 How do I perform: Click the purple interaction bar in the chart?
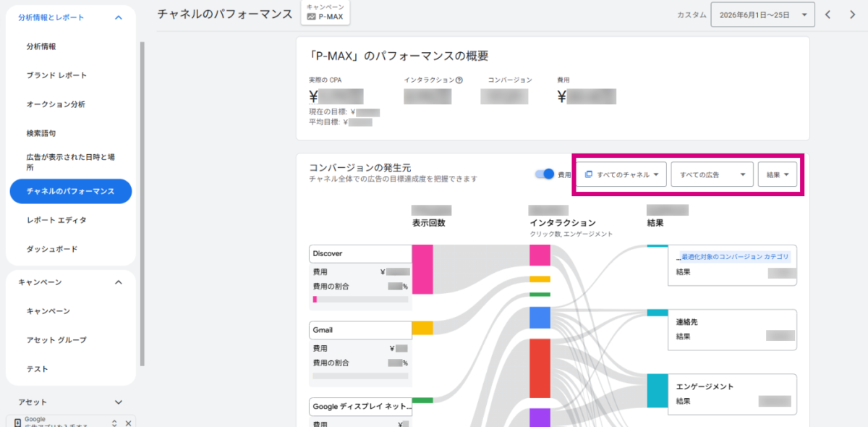(540, 418)
